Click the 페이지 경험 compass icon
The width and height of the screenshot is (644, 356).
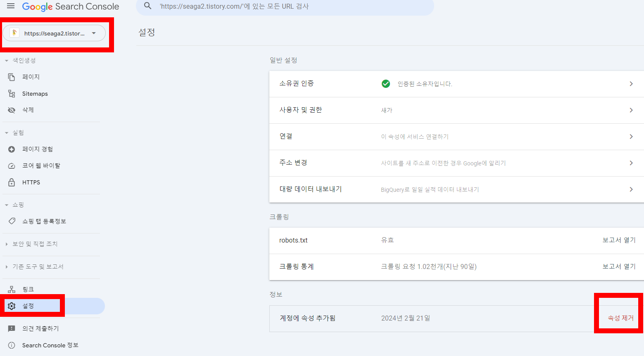coord(12,149)
